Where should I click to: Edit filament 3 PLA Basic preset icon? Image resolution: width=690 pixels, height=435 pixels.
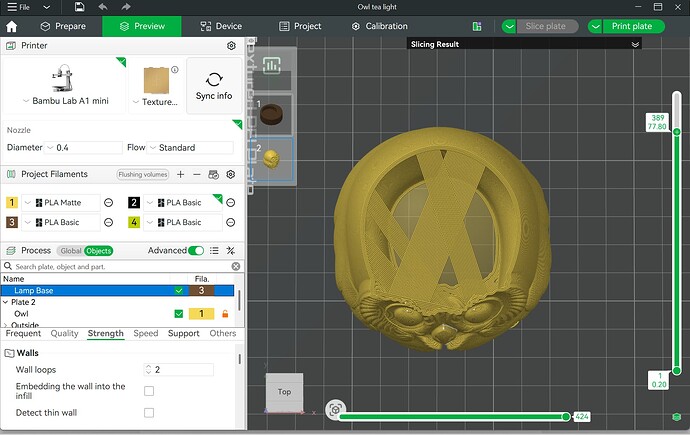[x=108, y=223]
